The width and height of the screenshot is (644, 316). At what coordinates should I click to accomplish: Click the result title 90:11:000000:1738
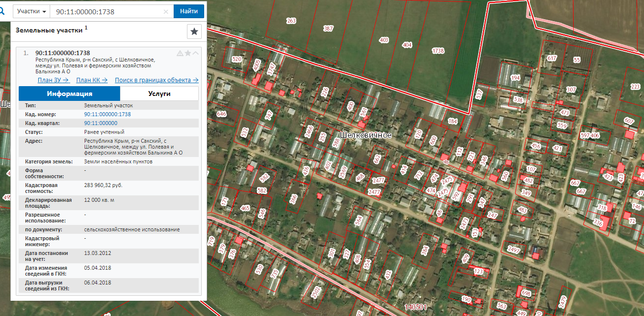pos(62,53)
